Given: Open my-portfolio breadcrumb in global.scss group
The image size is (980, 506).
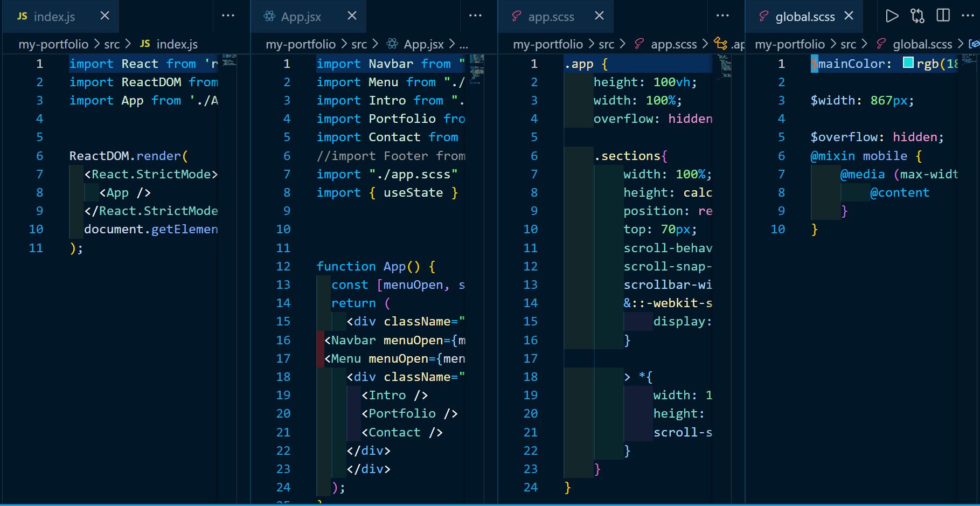Looking at the screenshot, I should point(790,44).
